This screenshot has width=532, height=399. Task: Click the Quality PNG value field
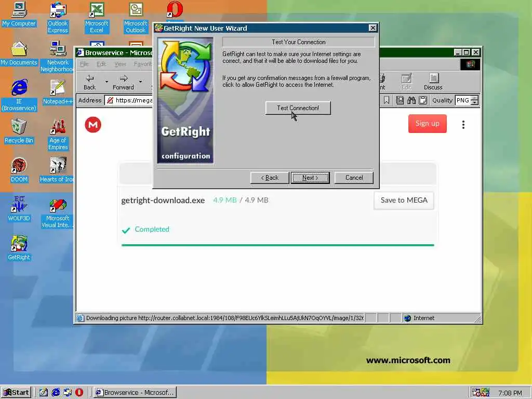click(463, 100)
